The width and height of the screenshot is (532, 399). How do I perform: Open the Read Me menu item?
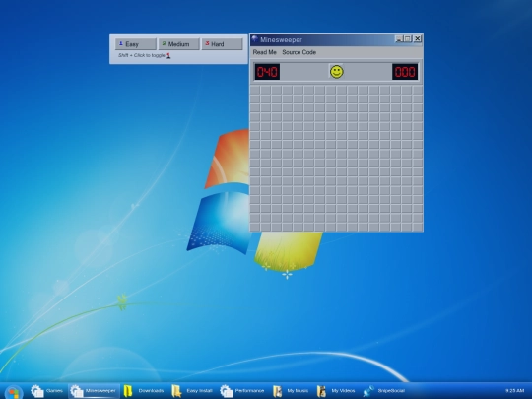tap(265, 52)
